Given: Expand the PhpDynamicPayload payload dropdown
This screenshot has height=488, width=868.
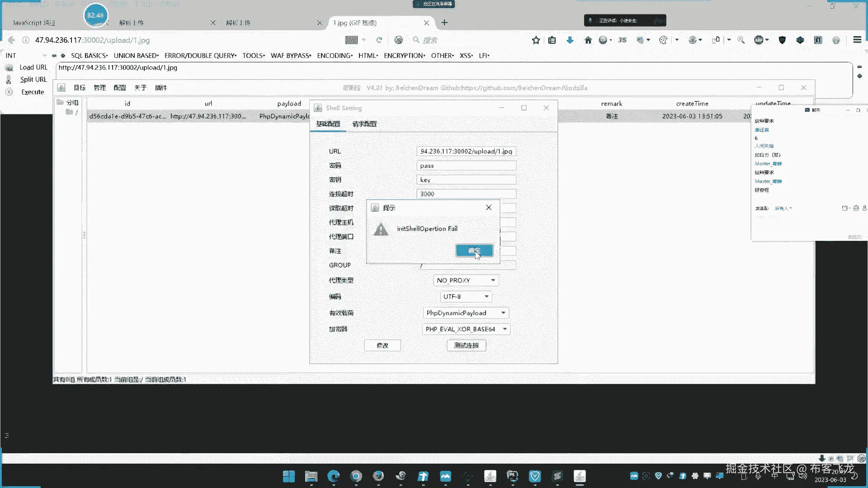Looking at the screenshot, I should [x=503, y=313].
